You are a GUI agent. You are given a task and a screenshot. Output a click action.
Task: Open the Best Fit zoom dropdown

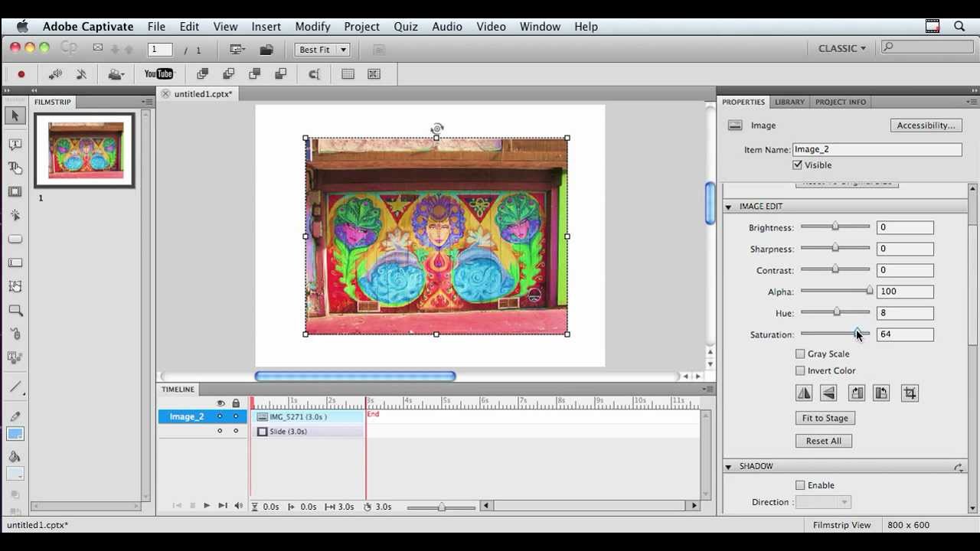pyautogui.click(x=322, y=50)
